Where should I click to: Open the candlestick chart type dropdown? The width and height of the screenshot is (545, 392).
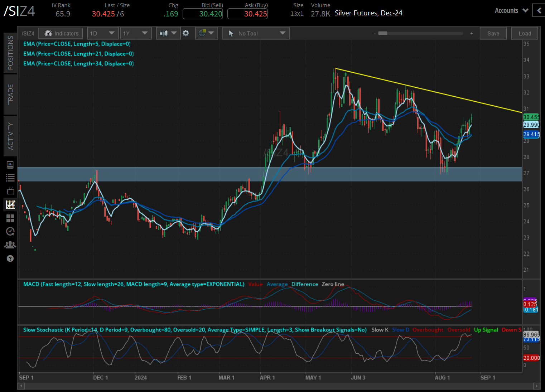tap(168, 33)
